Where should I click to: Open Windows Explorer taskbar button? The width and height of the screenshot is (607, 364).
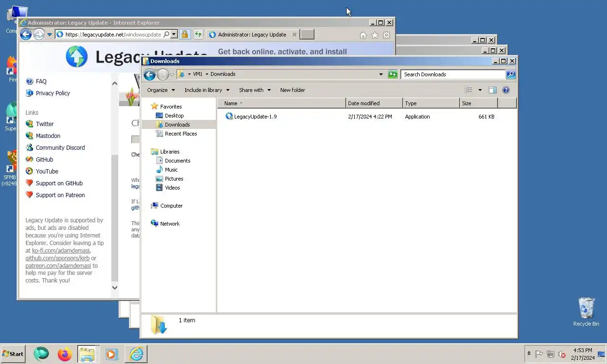pyautogui.click(x=87, y=354)
